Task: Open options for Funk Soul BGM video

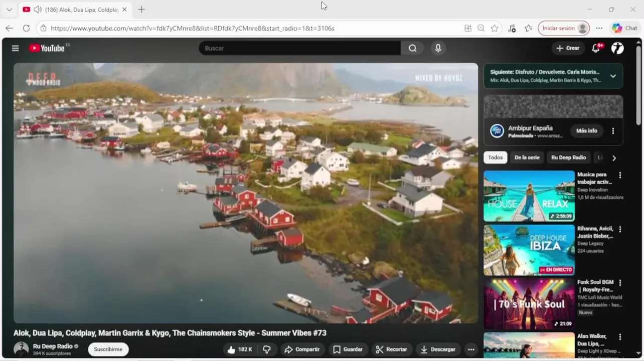Action: coord(620,283)
